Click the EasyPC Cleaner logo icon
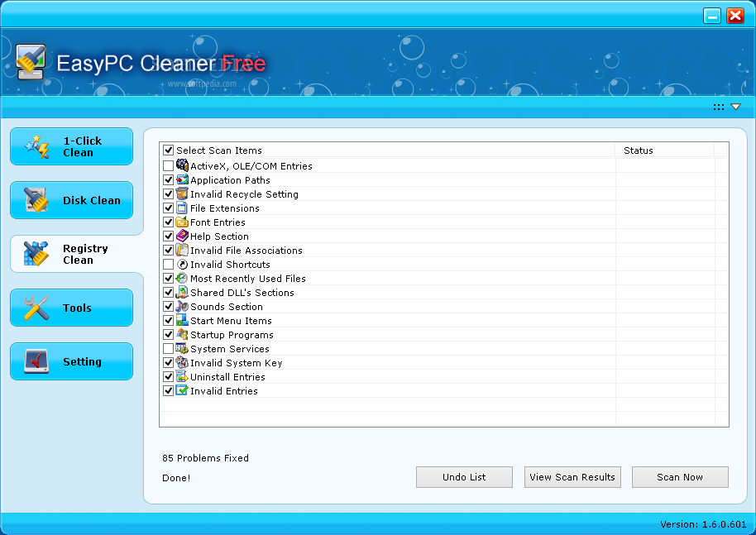 pyautogui.click(x=31, y=62)
